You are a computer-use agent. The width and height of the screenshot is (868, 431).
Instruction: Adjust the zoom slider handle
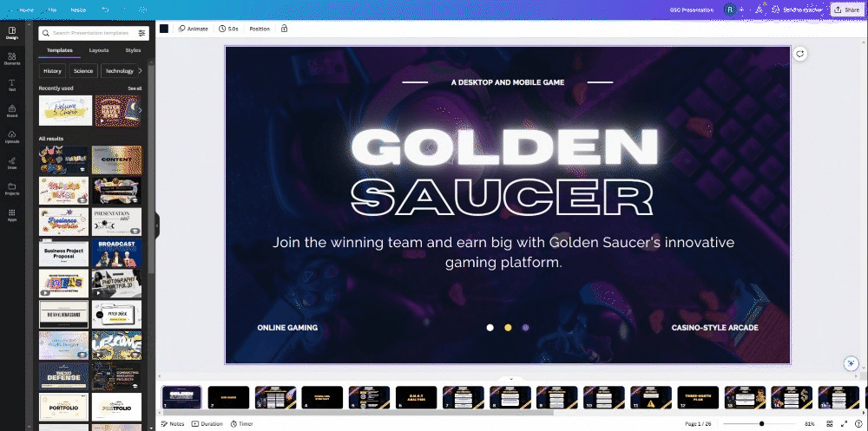762,424
